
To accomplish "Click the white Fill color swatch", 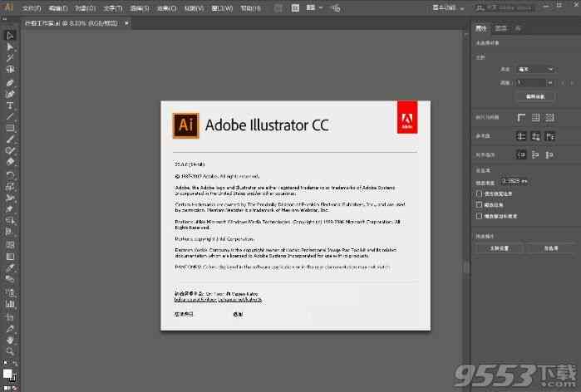I will 7,374.
